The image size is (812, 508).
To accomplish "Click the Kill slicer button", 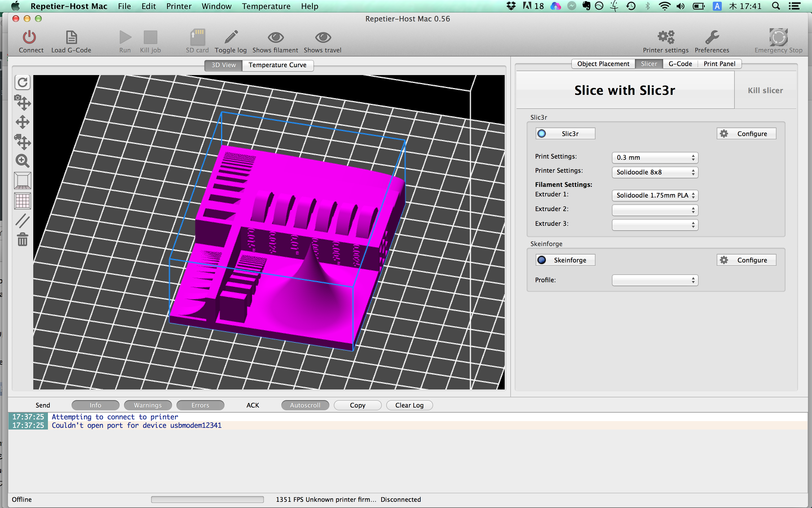I will (765, 90).
